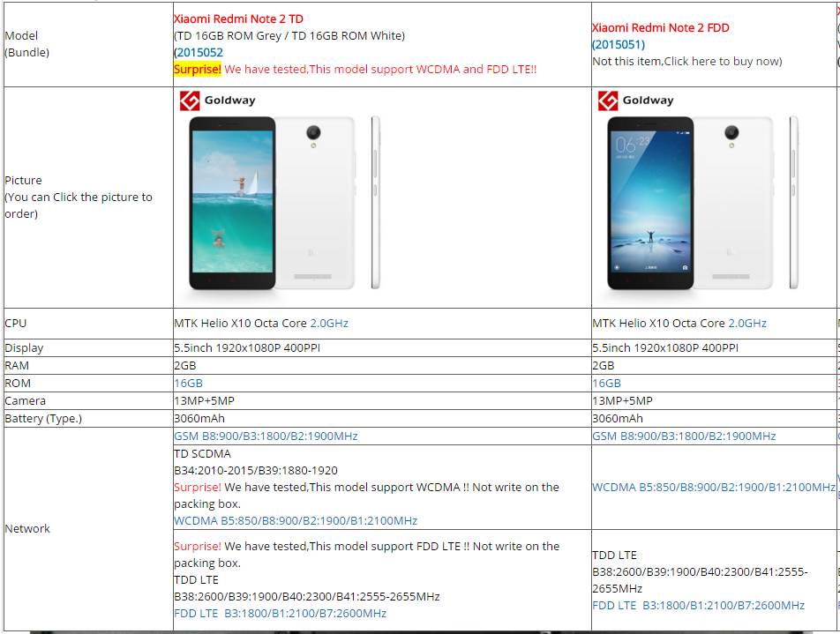
Task: Click the Xiaomi Redmi Note 2 FDD title link
Action: click(661, 28)
